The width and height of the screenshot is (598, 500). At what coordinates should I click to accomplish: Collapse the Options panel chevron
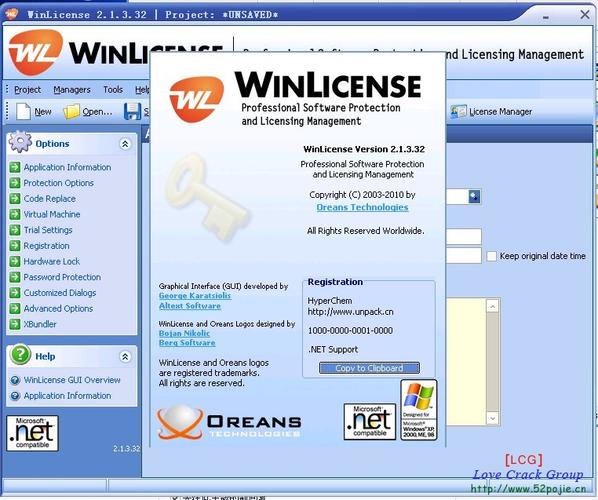(125, 144)
